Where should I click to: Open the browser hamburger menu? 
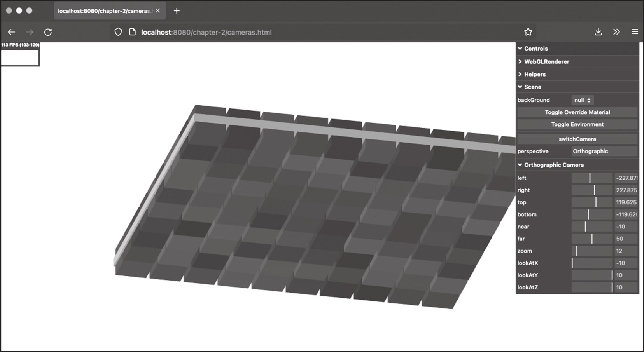click(x=635, y=32)
